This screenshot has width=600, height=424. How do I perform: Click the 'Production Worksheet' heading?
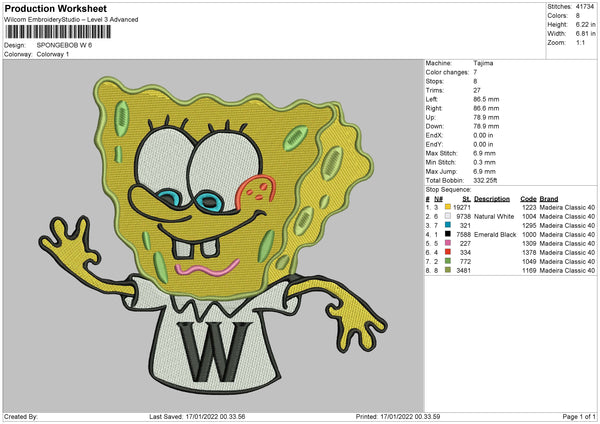point(56,9)
